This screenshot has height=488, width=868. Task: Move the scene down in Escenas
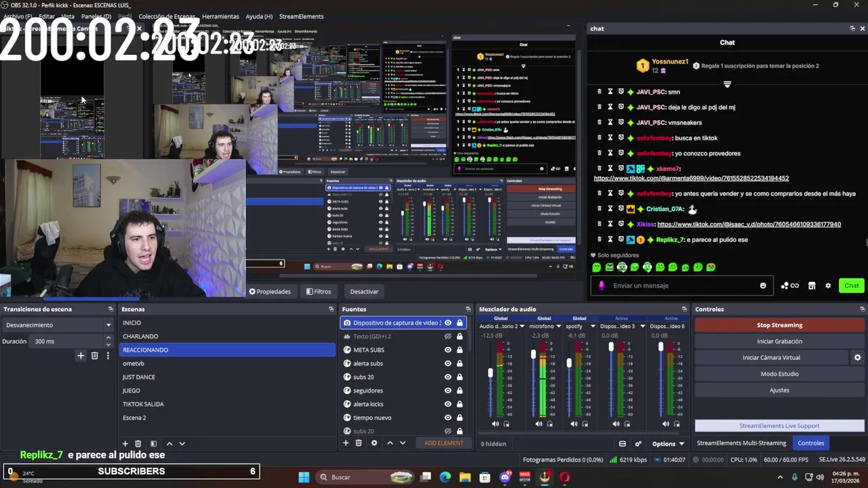tap(182, 443)
